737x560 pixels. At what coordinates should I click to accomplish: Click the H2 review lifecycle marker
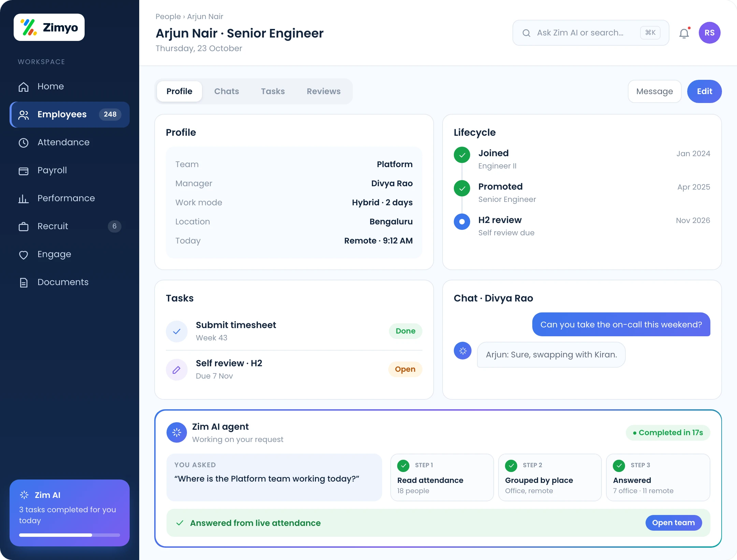[462, 222]
